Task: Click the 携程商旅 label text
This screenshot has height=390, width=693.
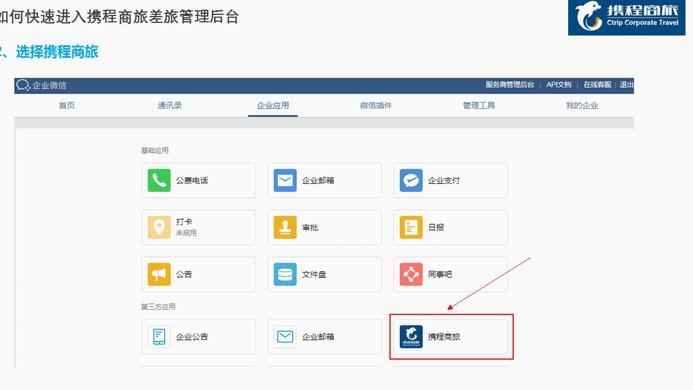Action: coord(444,337)
